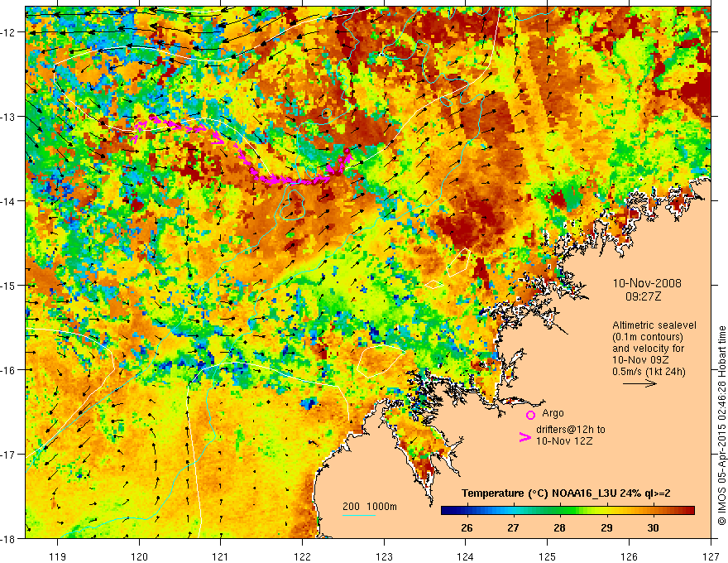Click the magenta drifter arrowhead legend symbol
This screenshot has height=563, width=728.
click(x=524, y=437)
